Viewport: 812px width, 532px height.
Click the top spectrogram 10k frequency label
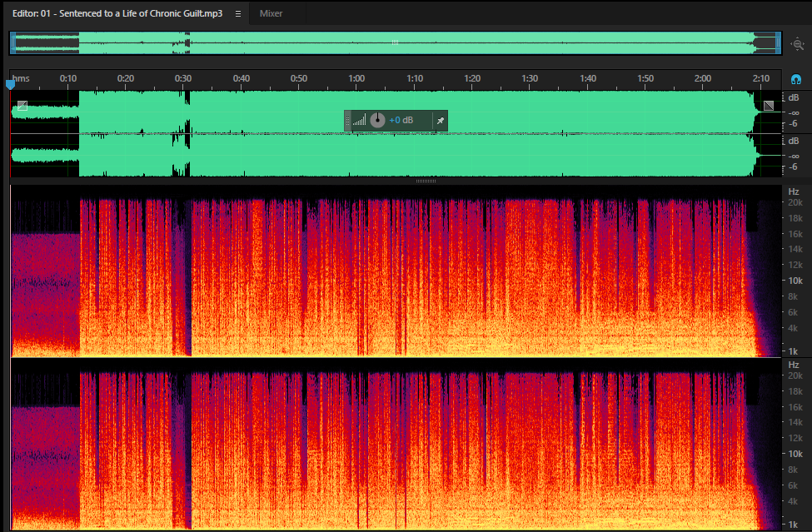click(x=795, y=281)
